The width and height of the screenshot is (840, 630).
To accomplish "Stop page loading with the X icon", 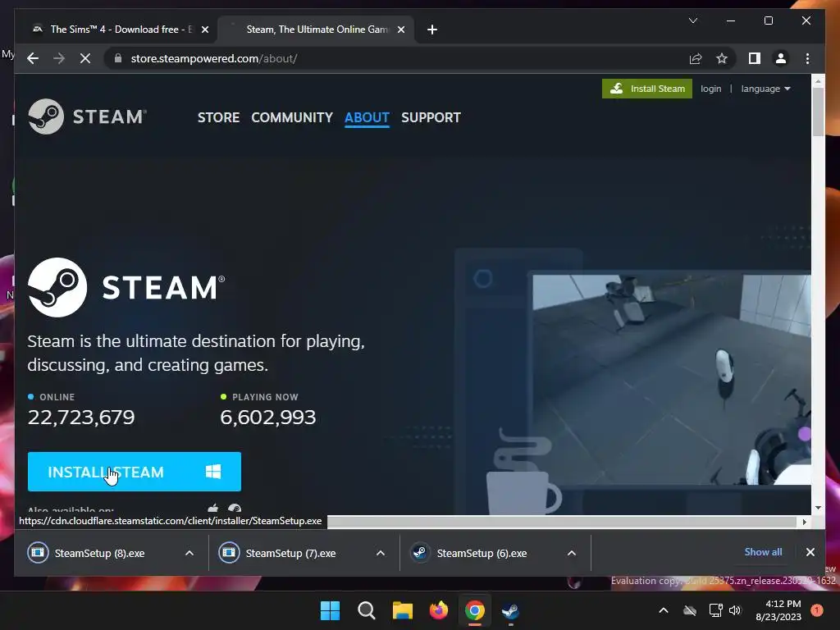I will 85,58.
